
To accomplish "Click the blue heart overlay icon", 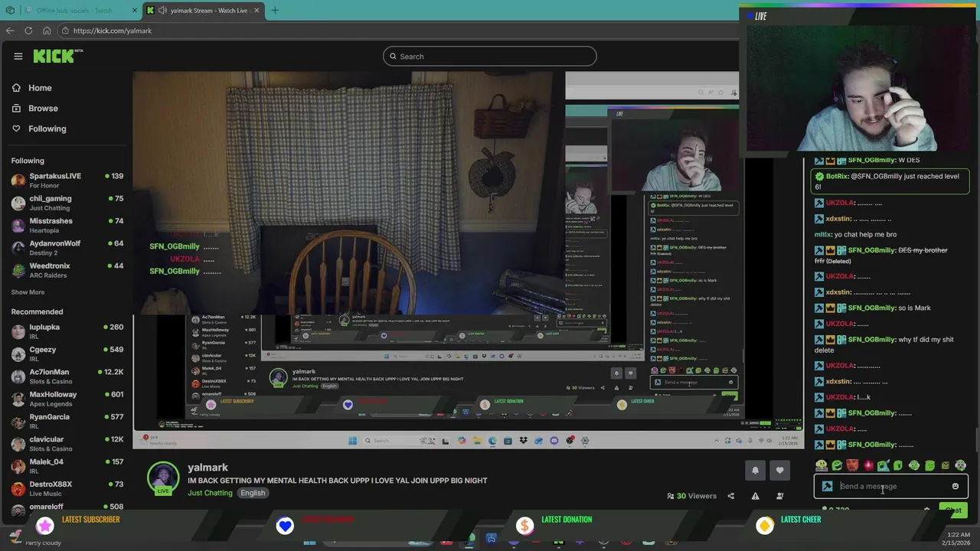I will (285, 525).
